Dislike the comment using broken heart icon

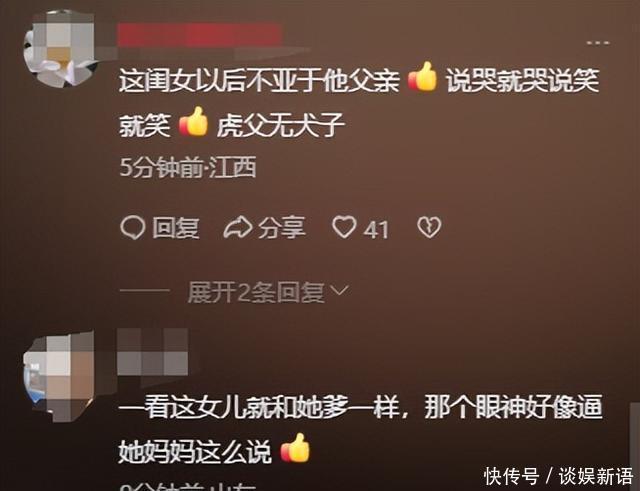click(429, 227)
